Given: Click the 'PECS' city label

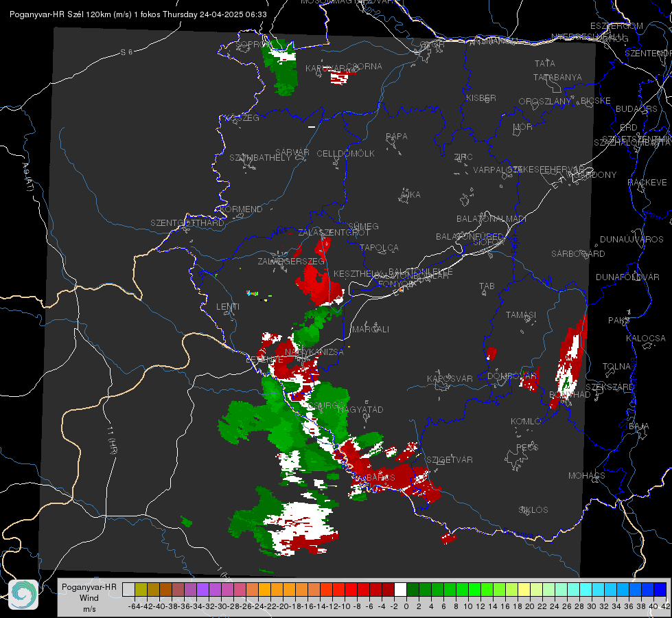Looking at the screenshot, I should click(x=527, y=447).
